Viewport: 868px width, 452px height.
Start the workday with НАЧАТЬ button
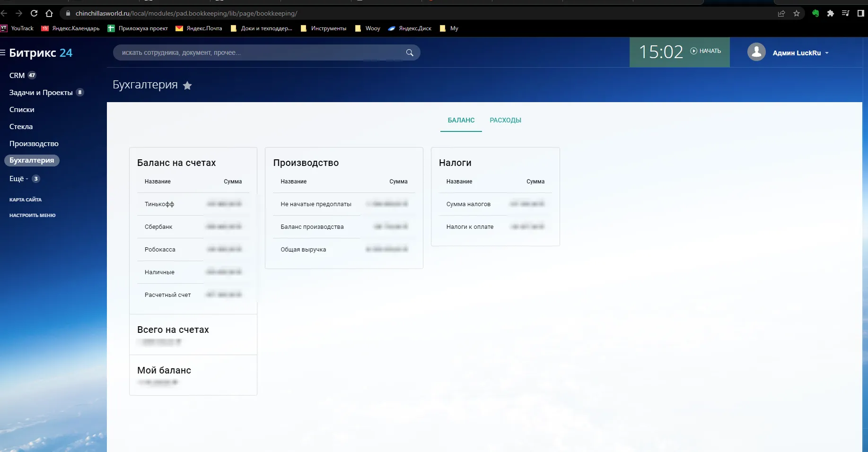coord(706,51)
